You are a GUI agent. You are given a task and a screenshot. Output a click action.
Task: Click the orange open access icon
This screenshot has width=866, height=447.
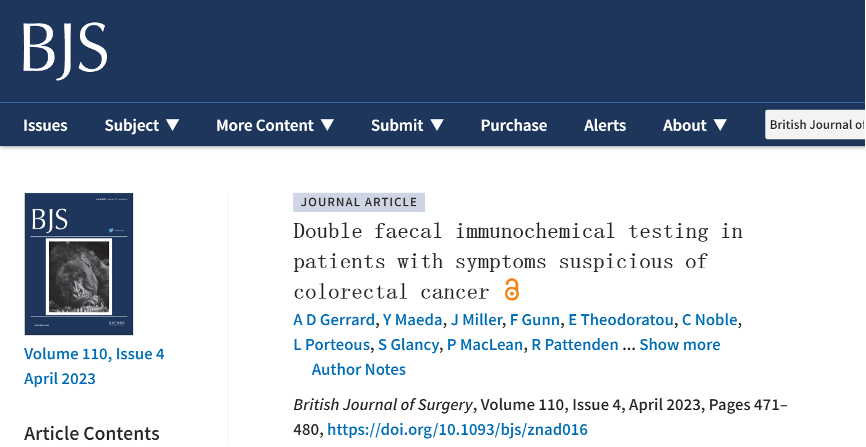click(512, 290)
